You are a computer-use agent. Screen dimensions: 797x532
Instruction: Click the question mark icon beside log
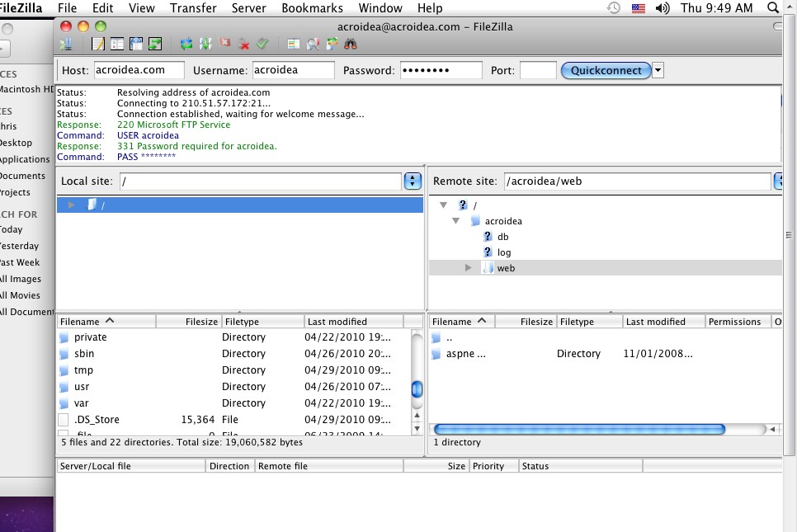488,252
